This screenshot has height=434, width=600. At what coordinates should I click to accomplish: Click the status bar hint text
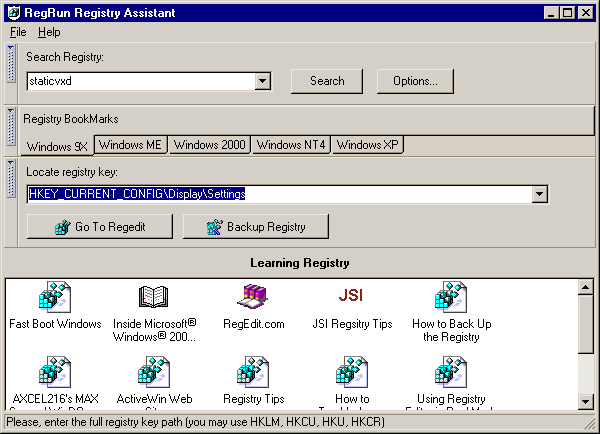(x=195, y=422)
